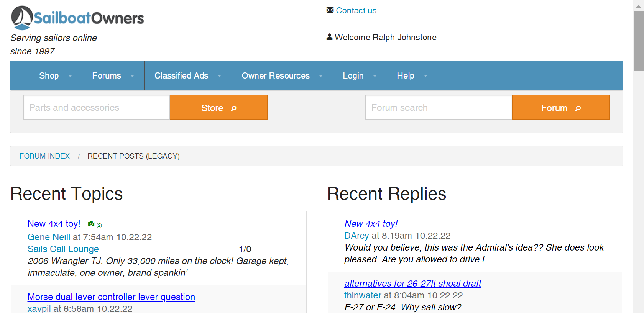This screenshot has width=644, height=313.
Task: Open the Owner Resources menu
Action: coord(276,76)
